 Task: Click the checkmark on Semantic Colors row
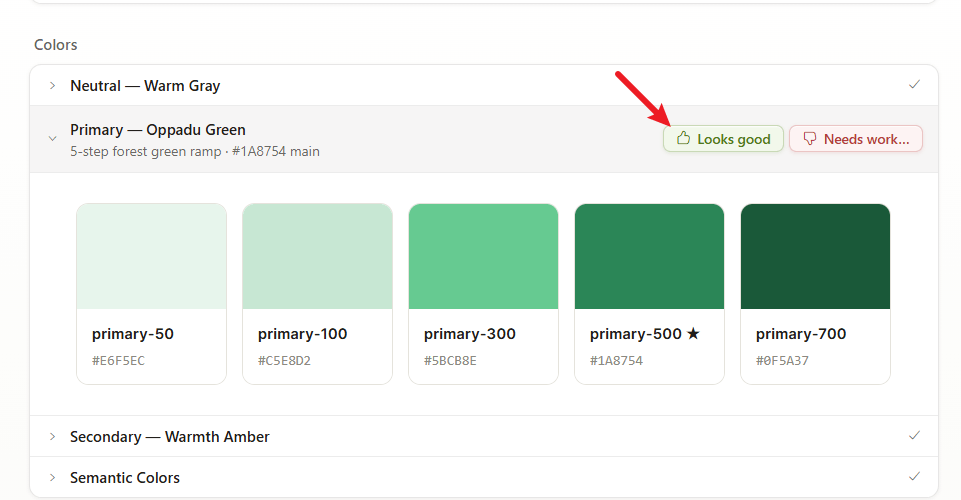coord(914,477)
